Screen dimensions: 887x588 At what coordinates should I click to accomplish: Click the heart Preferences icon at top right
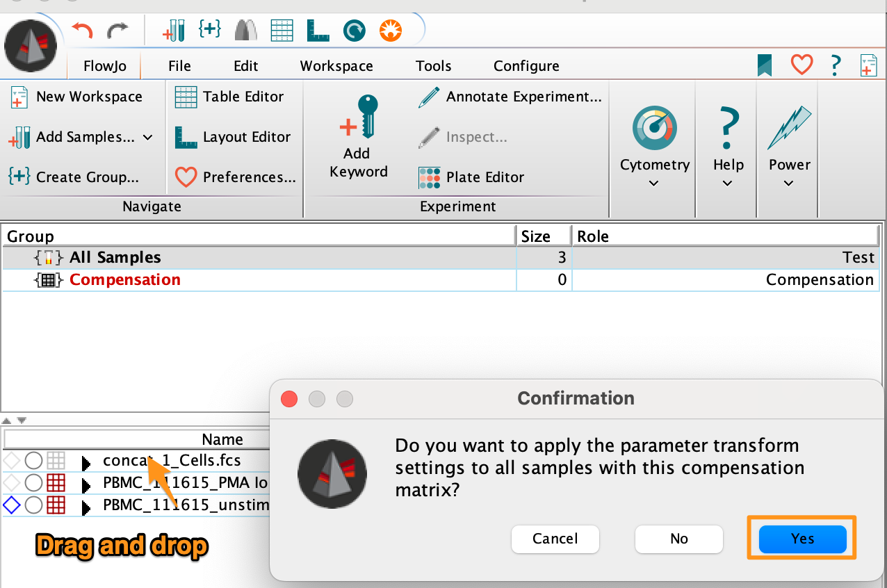pyautogui.click(x=801, y=65)
